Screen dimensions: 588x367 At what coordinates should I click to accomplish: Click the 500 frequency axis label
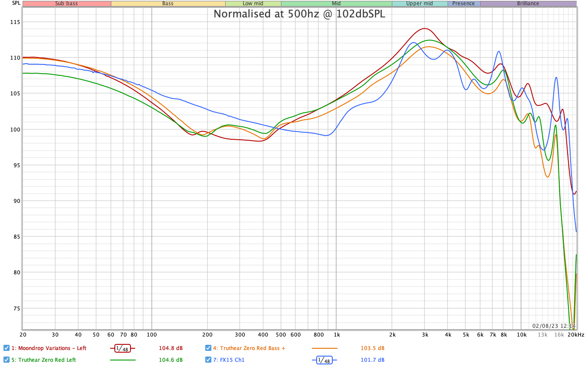pos(281,335)
